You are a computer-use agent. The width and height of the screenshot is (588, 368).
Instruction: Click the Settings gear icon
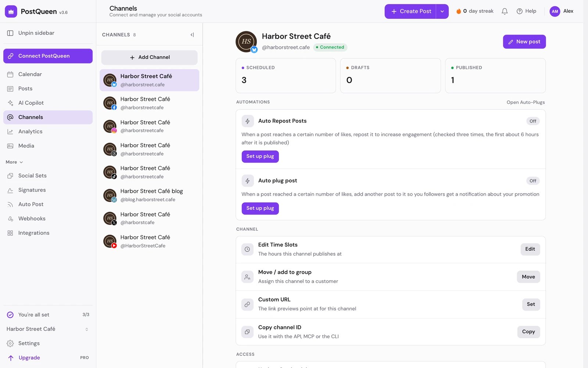[x=10, y=344]
